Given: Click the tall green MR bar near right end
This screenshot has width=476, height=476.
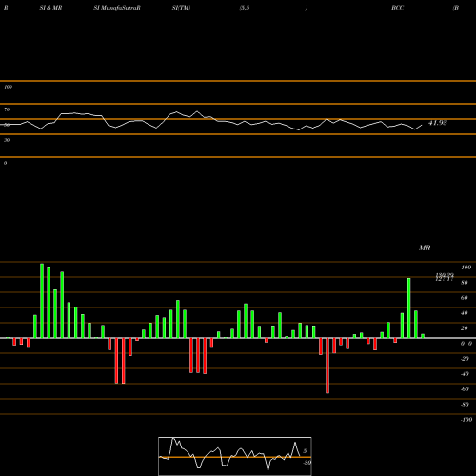Looking at the screenshot, I should coord(409,308).
